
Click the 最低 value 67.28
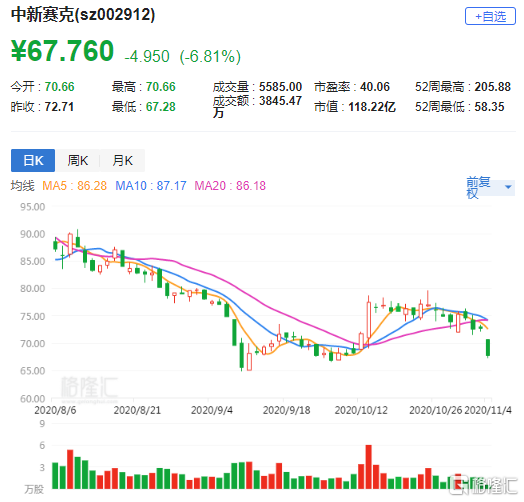[160, 107]
